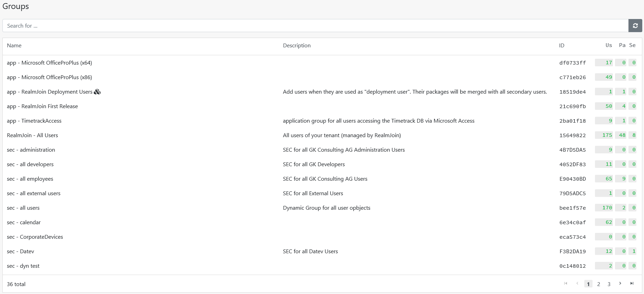The image size is (644, 294).
Task: Click ID 4052DF83
Action: (573, 164)
